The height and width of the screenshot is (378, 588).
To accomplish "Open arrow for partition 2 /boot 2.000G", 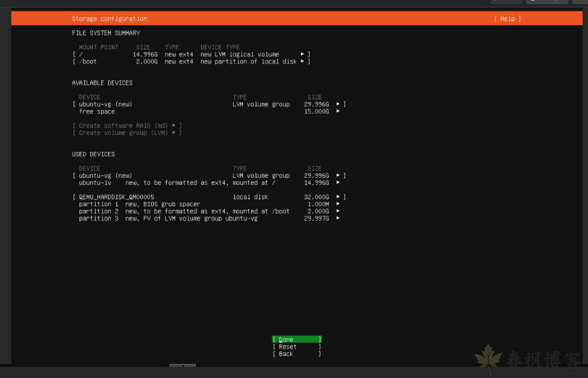I will [338, 211].
